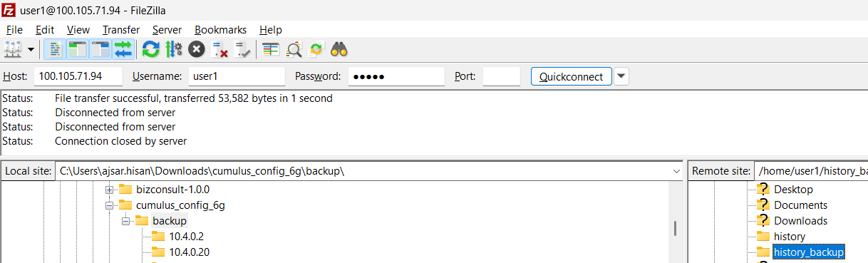Refresh the file and folder lists

[150, 49]
